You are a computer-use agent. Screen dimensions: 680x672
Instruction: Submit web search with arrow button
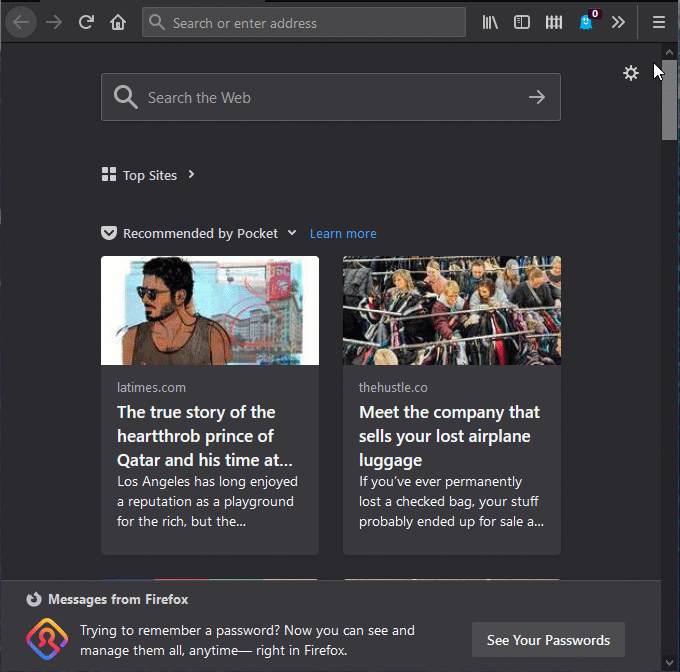pyautogui.click(x=537, y=97)
